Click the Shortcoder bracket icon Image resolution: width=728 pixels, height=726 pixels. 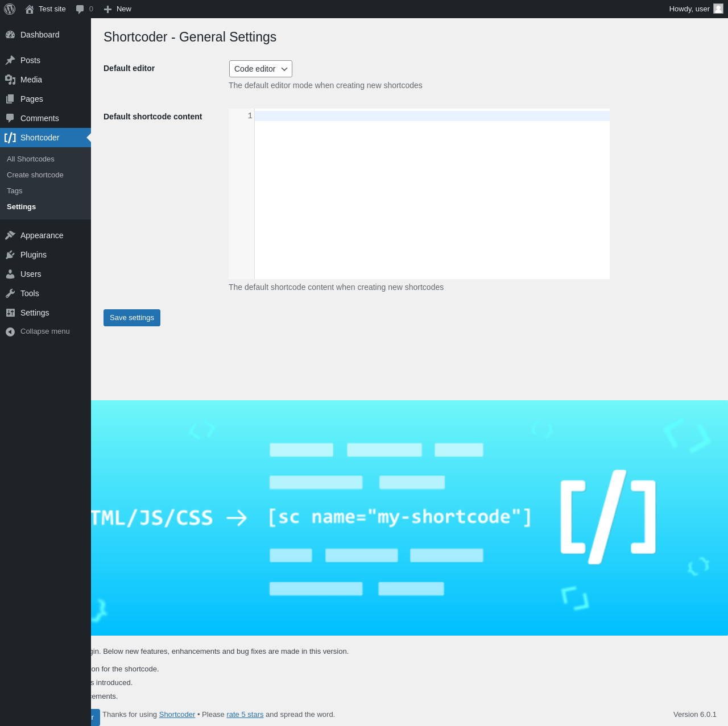click(x=10, y=138)
